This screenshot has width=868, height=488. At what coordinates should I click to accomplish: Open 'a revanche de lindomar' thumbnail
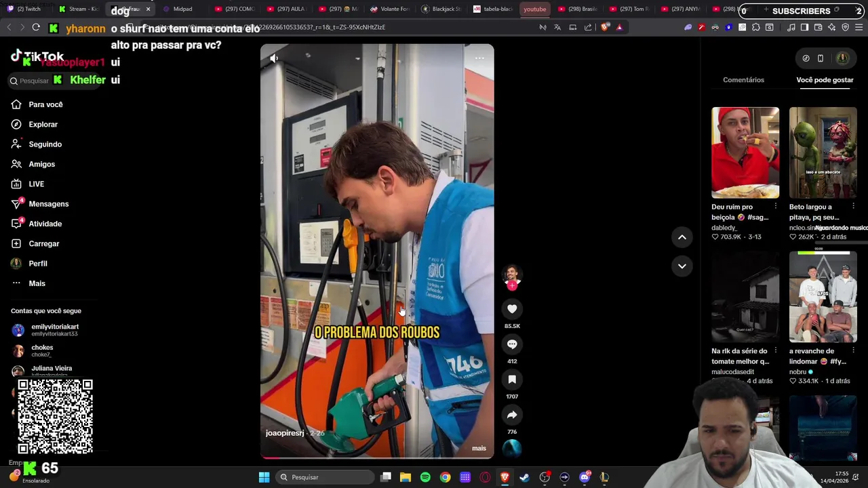click(823, 297)
